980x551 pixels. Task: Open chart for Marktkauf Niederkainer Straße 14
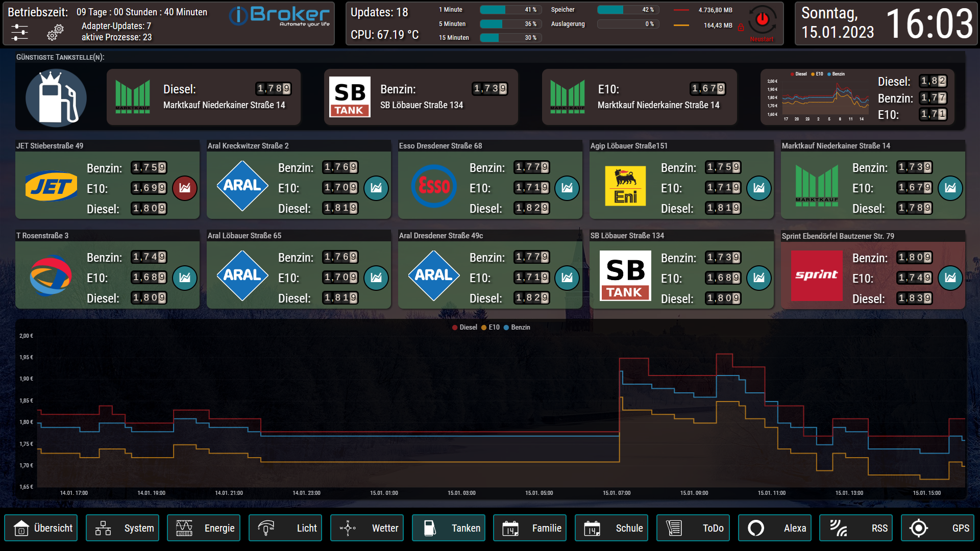pyautogui.click(x=950, y=188)
